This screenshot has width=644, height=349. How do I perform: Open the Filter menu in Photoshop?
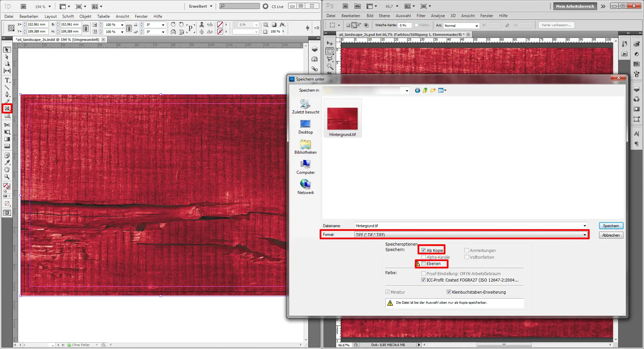pos(421,15)
